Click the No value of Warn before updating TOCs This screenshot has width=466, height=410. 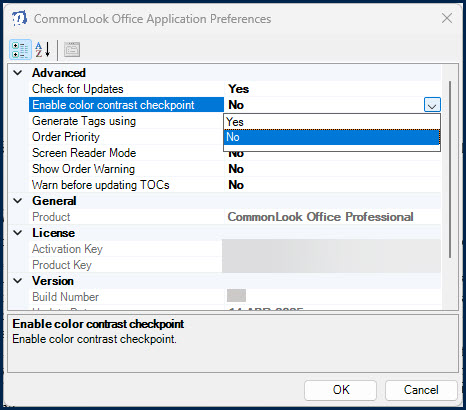[x=236, y=185]
